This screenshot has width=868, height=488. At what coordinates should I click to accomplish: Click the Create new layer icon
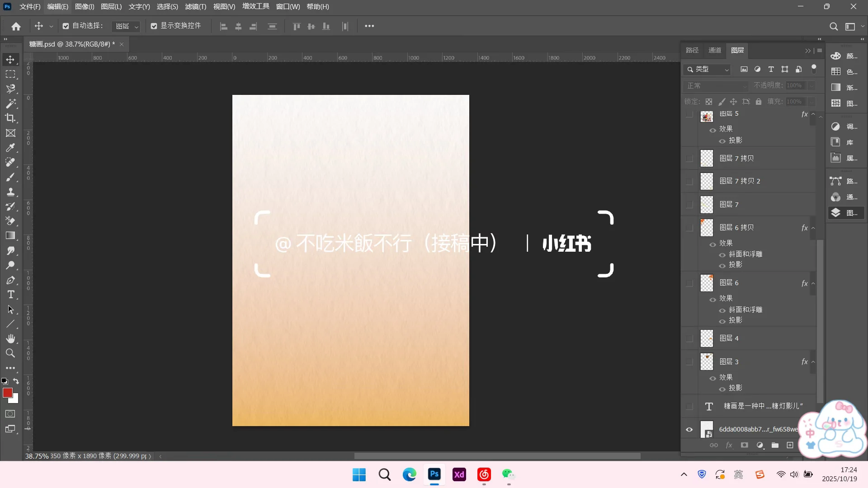coord(790,445)
